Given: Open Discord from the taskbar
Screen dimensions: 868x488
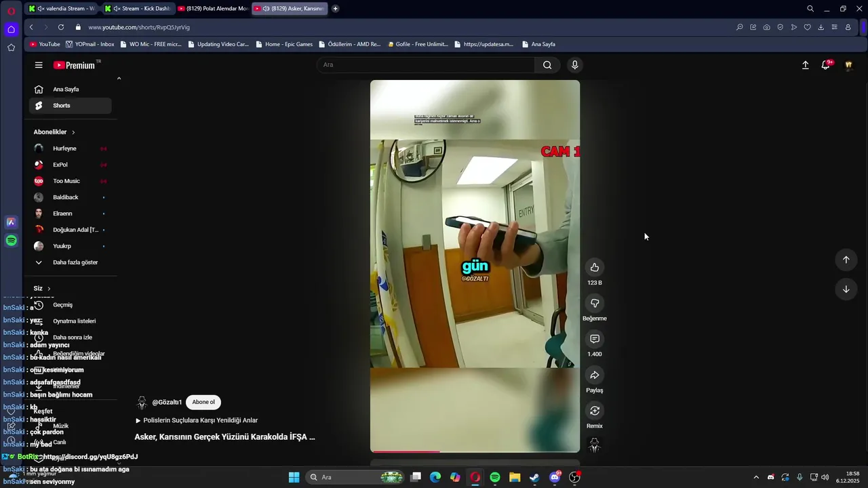Looking at the screenshot, I should click(555, 477).
